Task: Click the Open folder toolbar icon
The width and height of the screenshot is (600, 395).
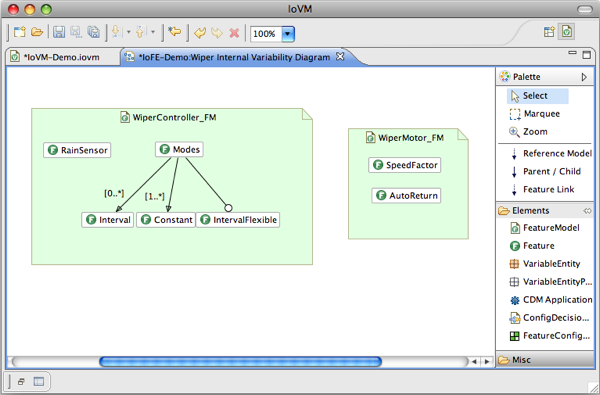Action: click(x=37, y=32)
